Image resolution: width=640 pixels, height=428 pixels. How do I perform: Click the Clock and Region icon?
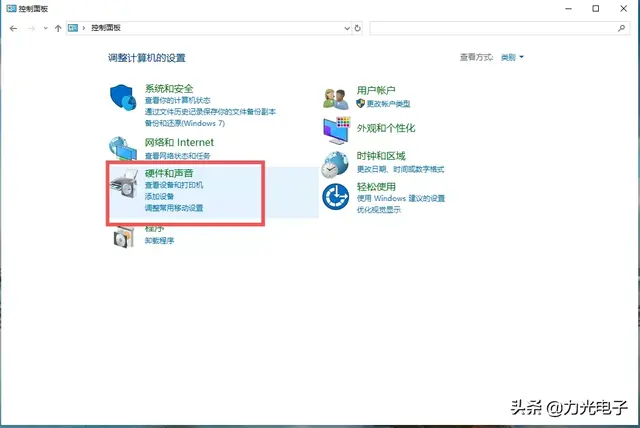coord(336,163)
